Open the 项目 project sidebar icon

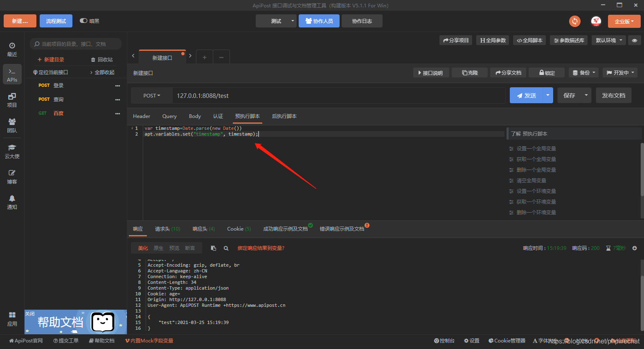pyautogui.click(x=12, y=100)
